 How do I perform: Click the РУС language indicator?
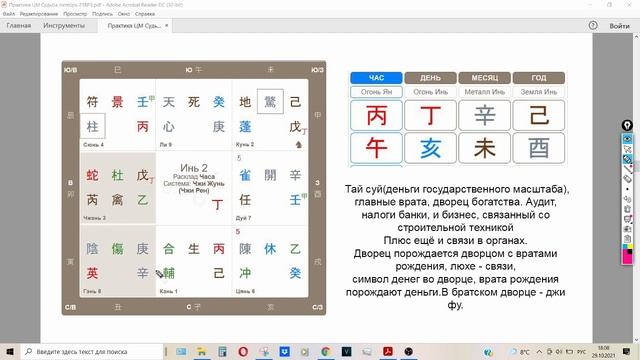click(582, 351)
